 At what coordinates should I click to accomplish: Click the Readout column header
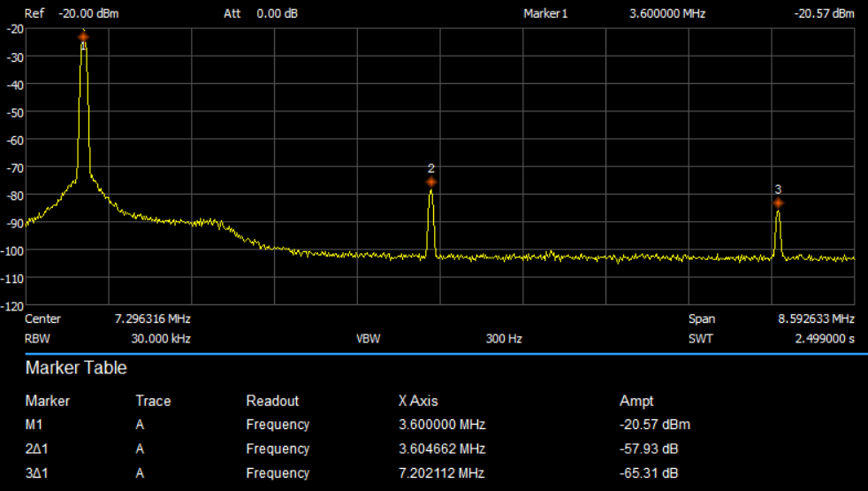tap(272, 401)
